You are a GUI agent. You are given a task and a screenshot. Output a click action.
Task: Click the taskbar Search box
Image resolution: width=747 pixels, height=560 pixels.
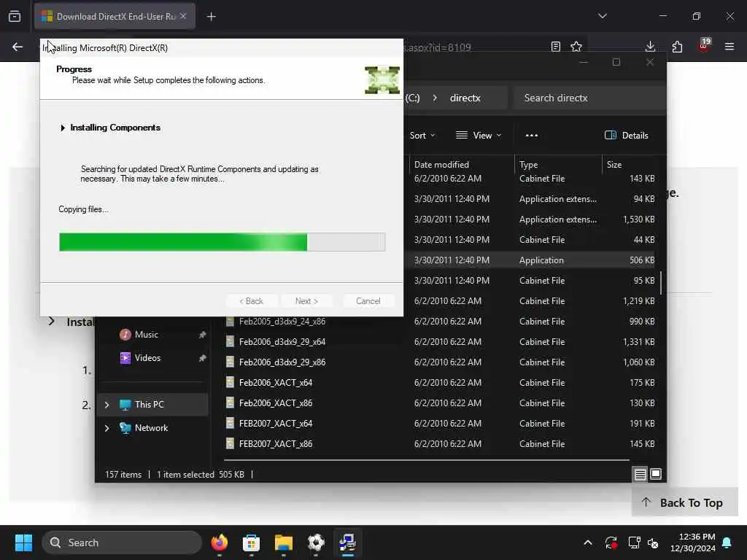(x=122, y=542)
